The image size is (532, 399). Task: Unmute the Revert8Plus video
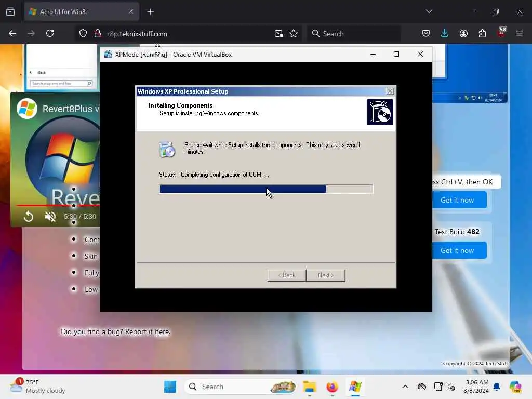[50, 217]
